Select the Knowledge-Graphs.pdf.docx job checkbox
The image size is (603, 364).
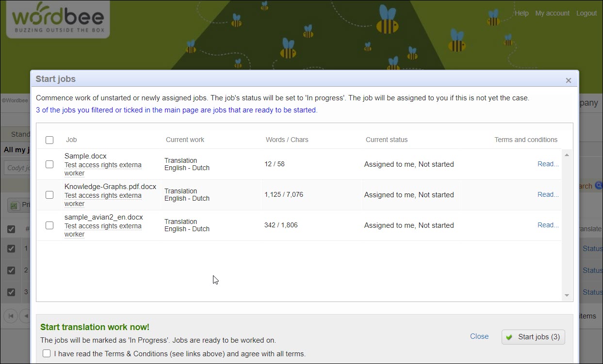[49, 195]
